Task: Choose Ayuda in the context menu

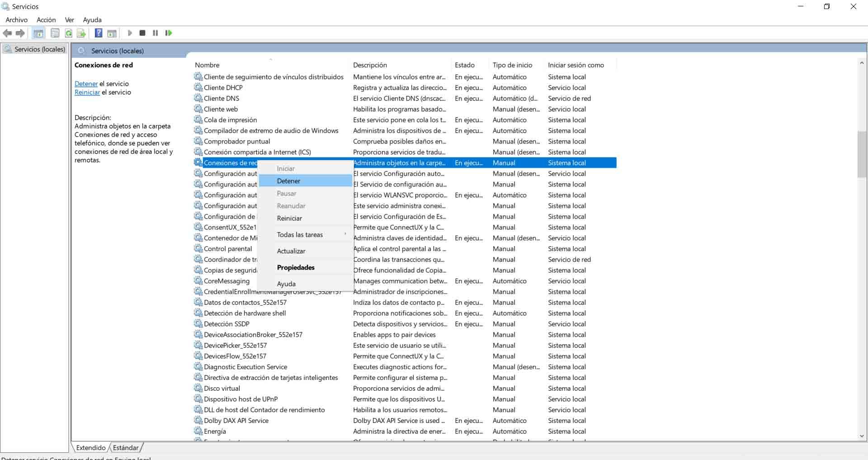Action: click(x=305, y=284)
